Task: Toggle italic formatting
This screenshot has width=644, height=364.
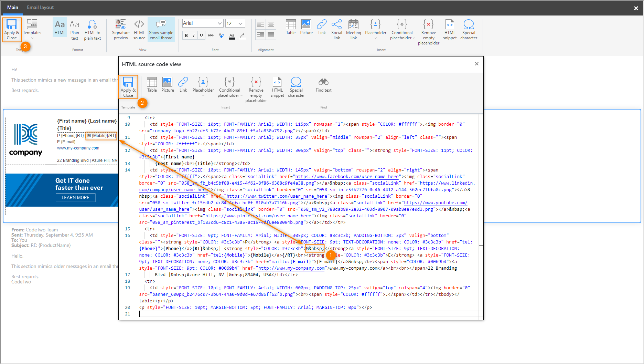Action: click(193, 35)
